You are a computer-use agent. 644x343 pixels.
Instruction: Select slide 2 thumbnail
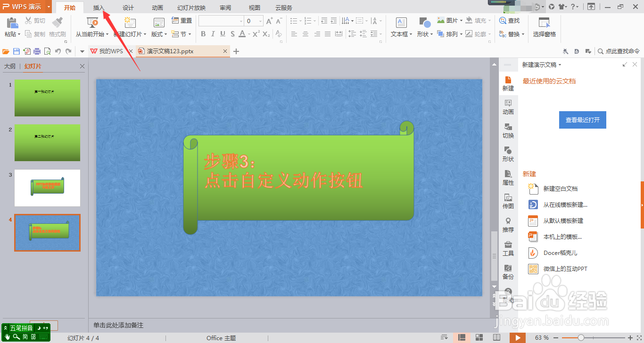(47, 143)
